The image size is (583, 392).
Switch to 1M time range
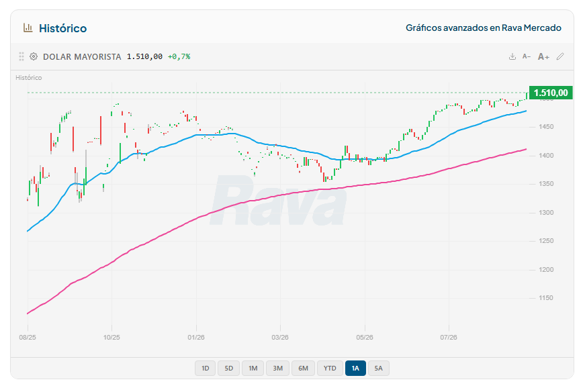[x=253, y=369]
